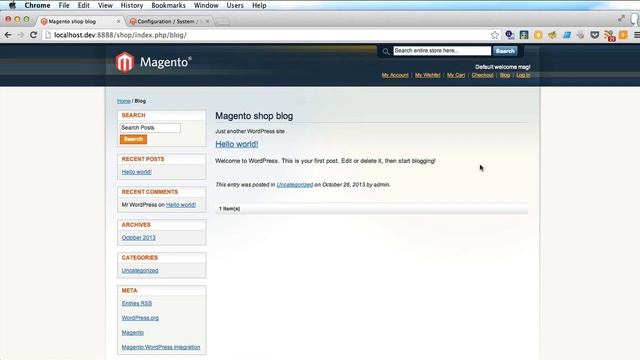Open Hello world! under Recent Posts
Screen dimensions: 640x360
136,172
